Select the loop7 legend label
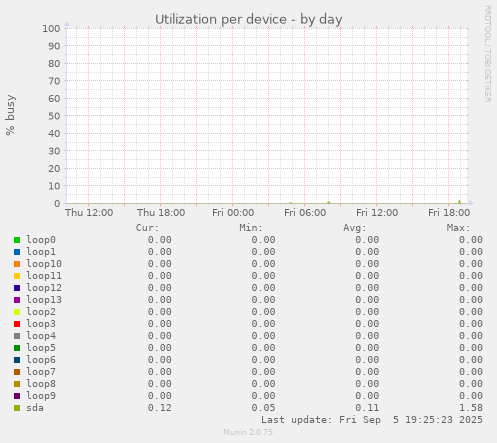This screenshot has height=443, width=497. [x=41, y=372]
